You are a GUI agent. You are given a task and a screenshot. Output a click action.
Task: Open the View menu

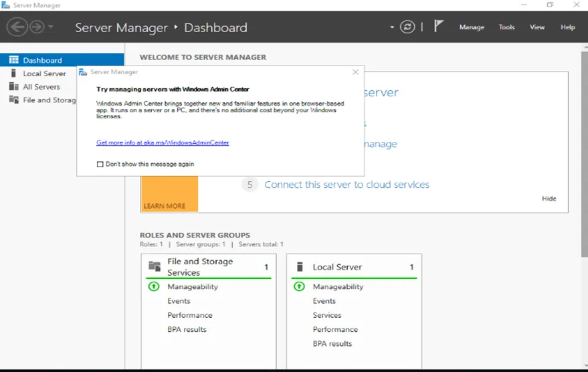(537, 27)
